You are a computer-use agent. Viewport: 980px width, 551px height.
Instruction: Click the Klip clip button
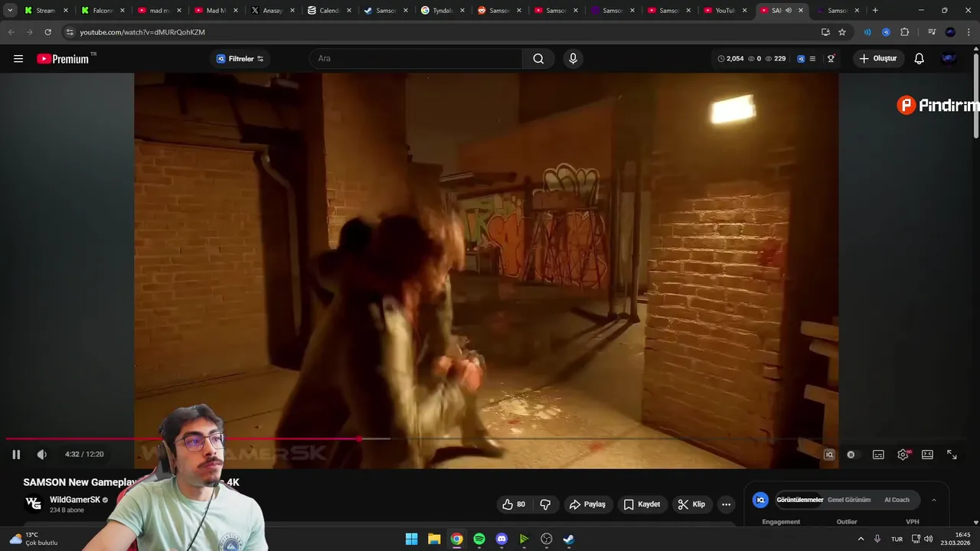click(x=691, y=504)
